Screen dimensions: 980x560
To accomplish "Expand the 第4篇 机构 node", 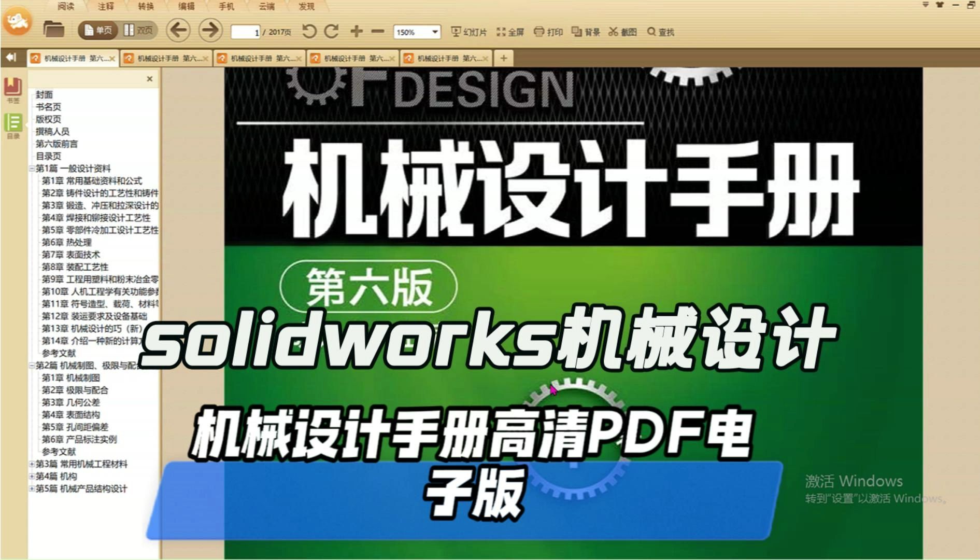I will pyautogui.click(x=32, y=477).
